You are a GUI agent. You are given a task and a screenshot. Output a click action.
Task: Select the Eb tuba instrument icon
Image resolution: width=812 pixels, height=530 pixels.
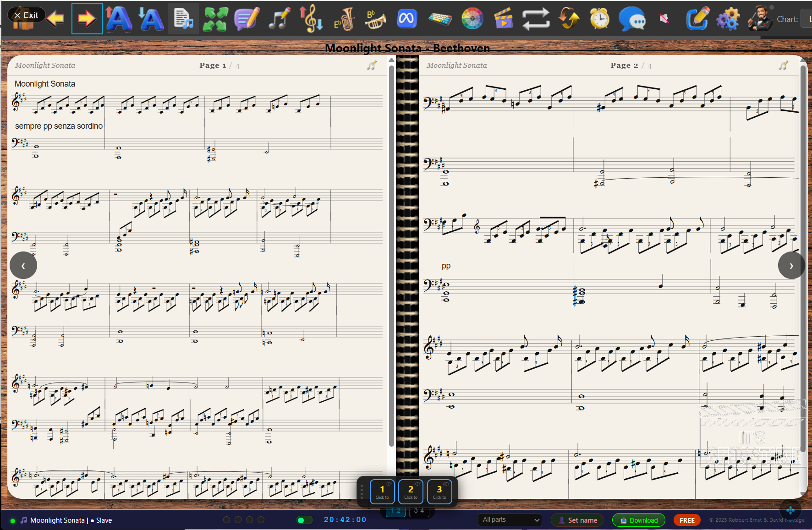pyautogui.click(x=344, y=19)
